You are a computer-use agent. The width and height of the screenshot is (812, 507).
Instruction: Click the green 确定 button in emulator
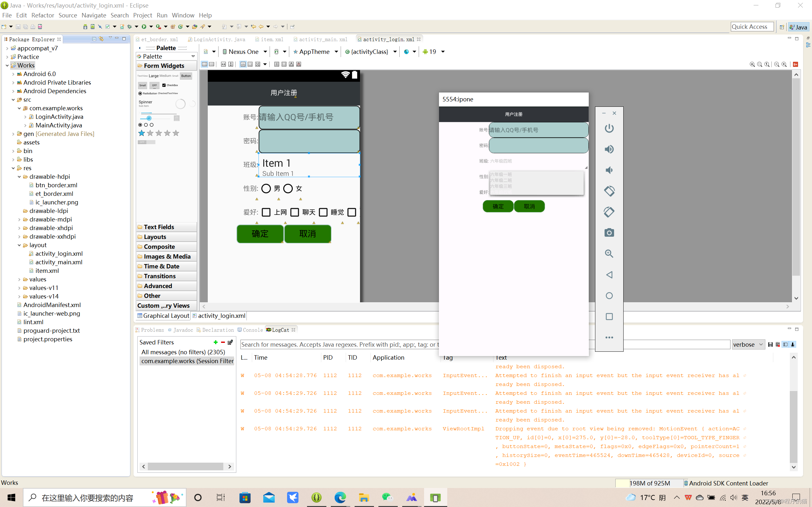click(498, 206)
